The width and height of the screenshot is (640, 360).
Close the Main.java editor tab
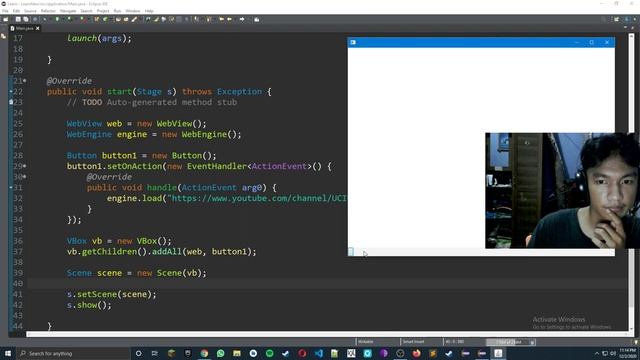(x=38, y=28)
